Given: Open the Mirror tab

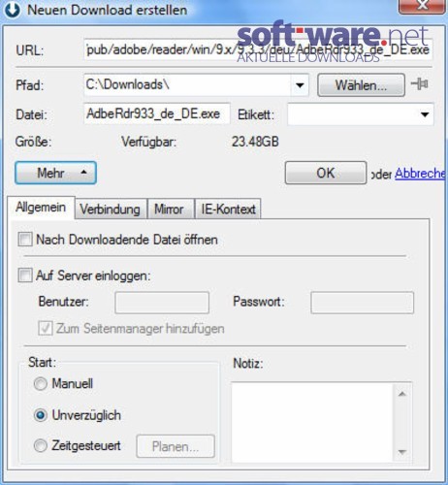Looking at the screenshot, I should [170, 210].
